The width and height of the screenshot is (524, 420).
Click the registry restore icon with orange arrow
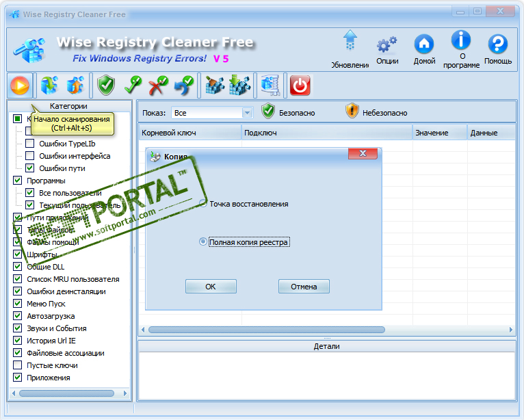point(75,86)
